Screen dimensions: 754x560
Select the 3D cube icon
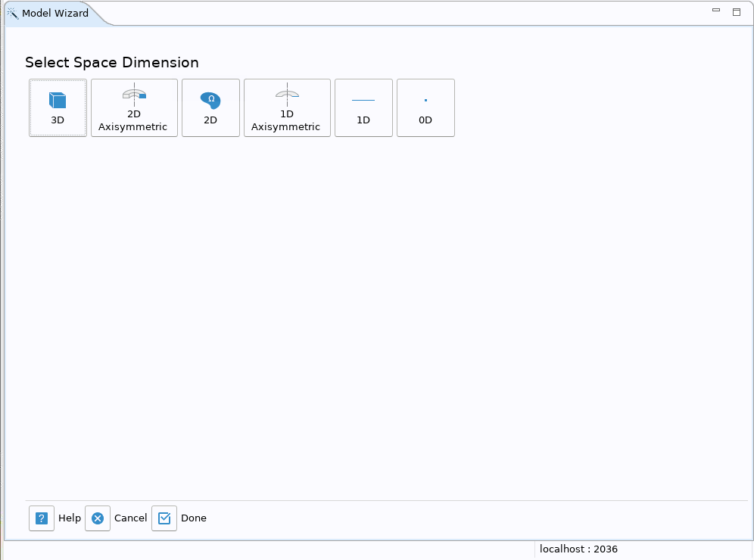click(58, 100)
